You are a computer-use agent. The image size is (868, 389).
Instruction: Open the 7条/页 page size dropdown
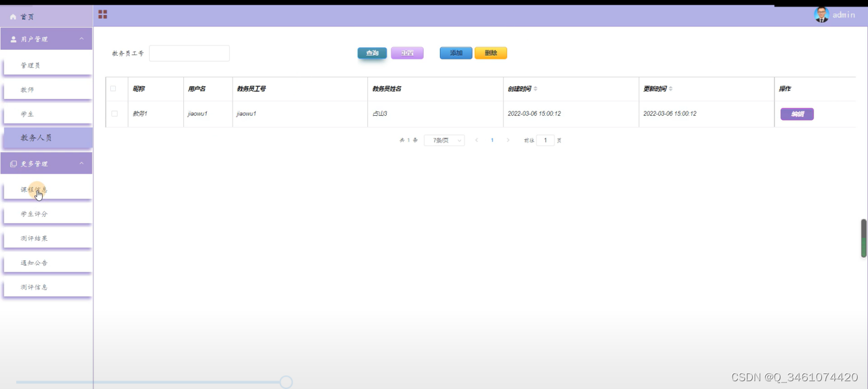(x=444, y=140)
